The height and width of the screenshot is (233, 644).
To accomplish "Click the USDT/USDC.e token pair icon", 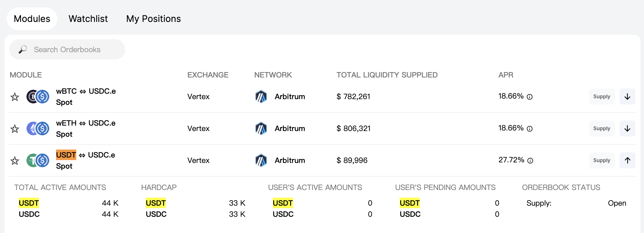I will (x=38, y=161).
